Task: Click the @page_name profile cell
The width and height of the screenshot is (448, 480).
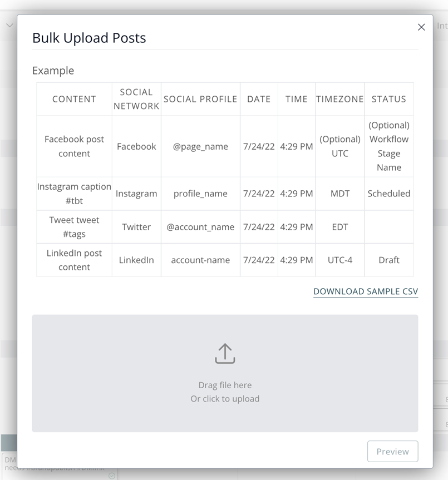Action: coord(200,146)
